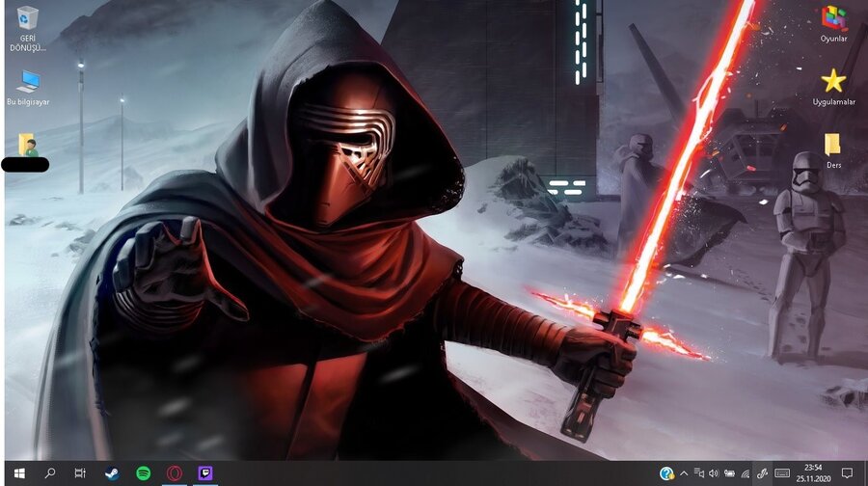The image size is (868, 486).
Task: Select the user folder icon with person
Action: pos(27,145)
